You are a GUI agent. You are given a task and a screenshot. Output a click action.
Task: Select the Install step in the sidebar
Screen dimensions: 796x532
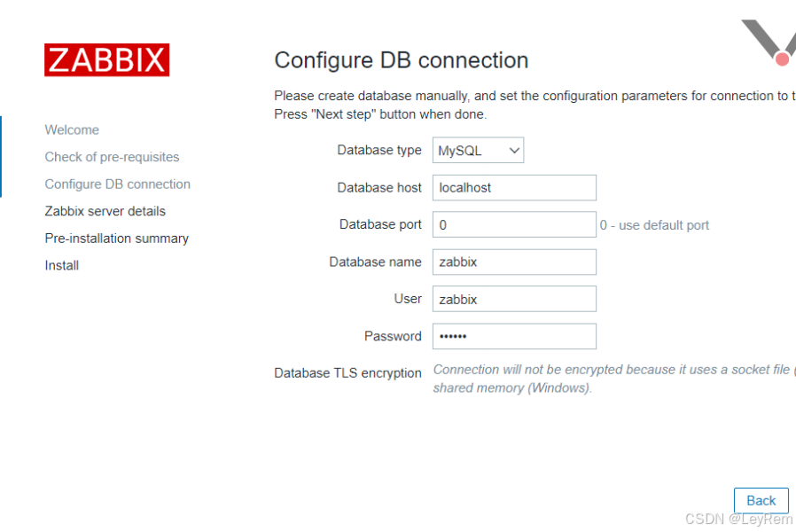(61, 265)
